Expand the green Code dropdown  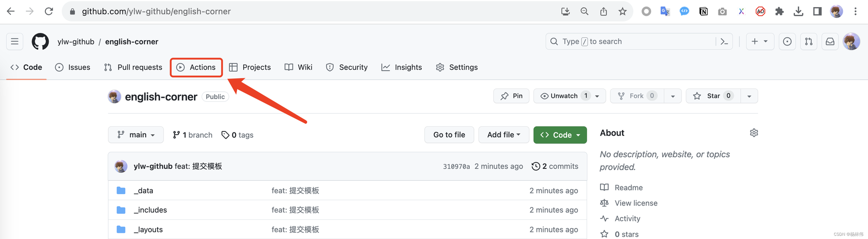point(560,135)
